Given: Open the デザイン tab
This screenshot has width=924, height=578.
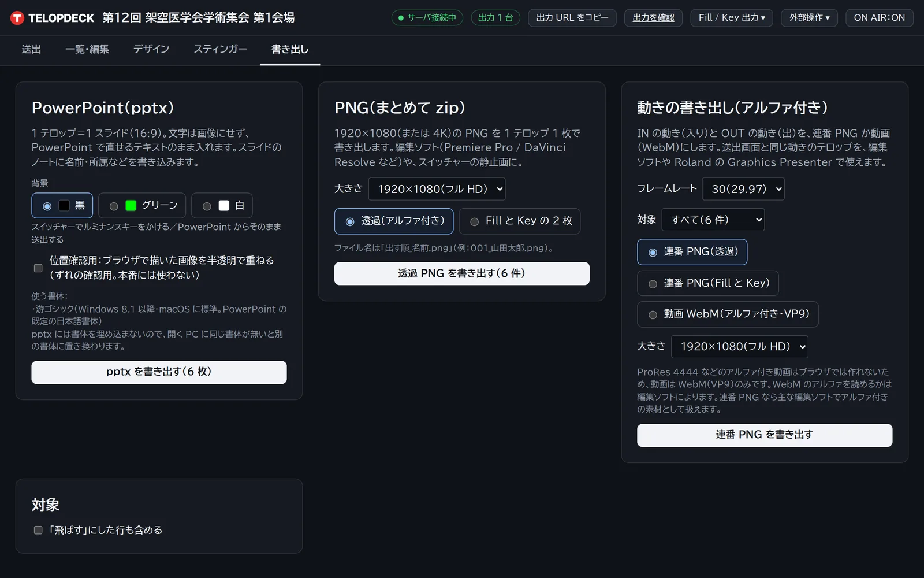Looking at the screenshot, I should (x=151, y=50).
